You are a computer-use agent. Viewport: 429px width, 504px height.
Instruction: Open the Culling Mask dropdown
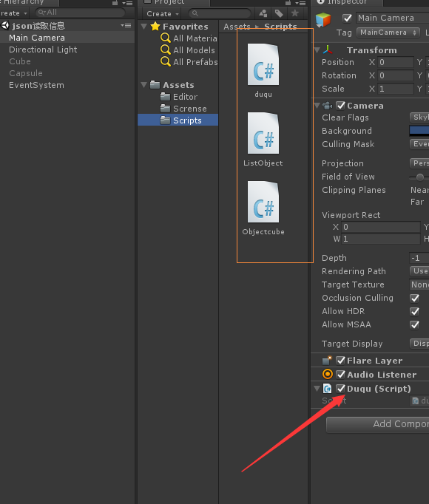419,144
